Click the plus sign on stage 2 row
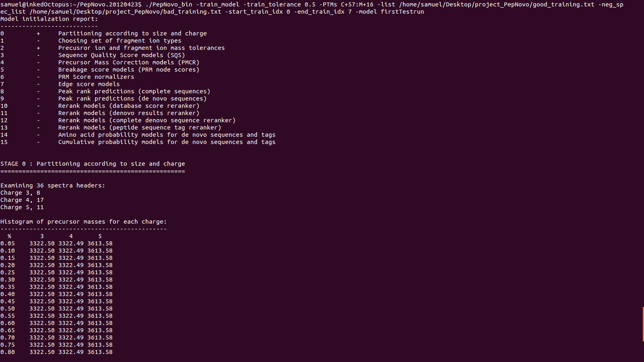The height and width of the screenshot is (362, 644). tap(38, 48)
